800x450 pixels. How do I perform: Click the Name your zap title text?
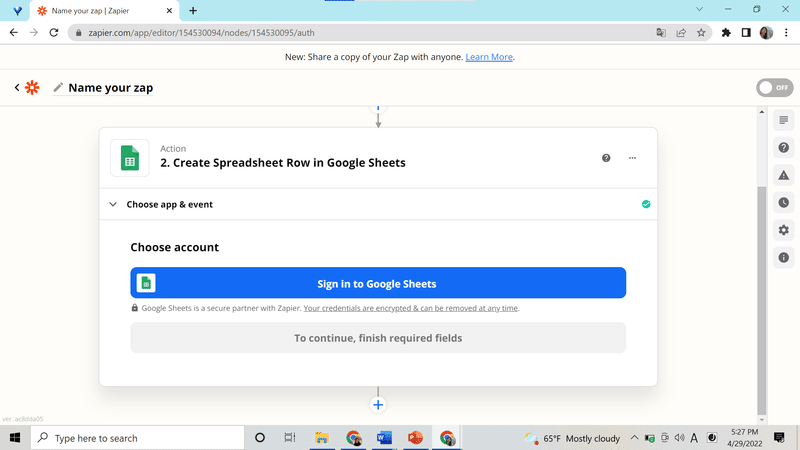click(111, 88)
